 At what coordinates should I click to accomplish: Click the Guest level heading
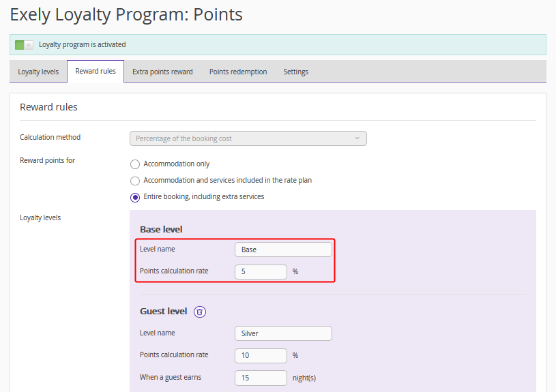(x=163, y=312)
